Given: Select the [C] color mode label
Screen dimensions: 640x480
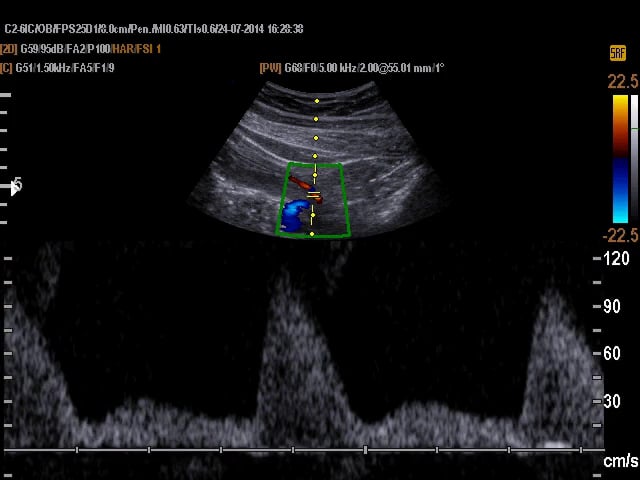Looking at the screenshot, I should coord(7,68).
